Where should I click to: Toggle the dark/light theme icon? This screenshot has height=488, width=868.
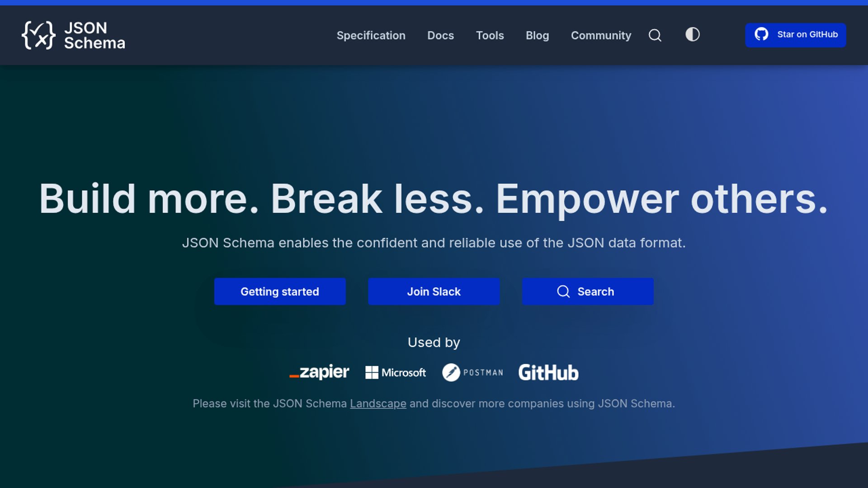coord(693,34)
